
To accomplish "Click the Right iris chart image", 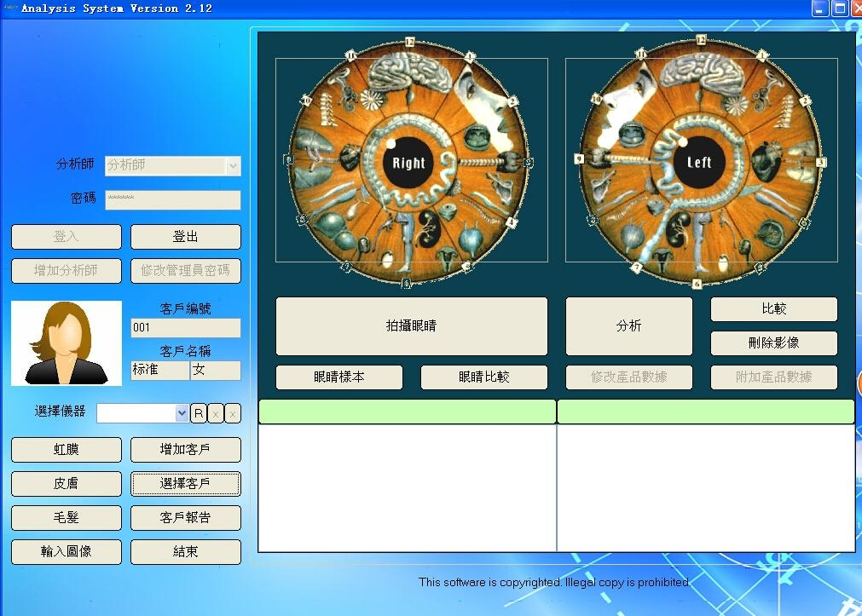I will click(408, 162).
